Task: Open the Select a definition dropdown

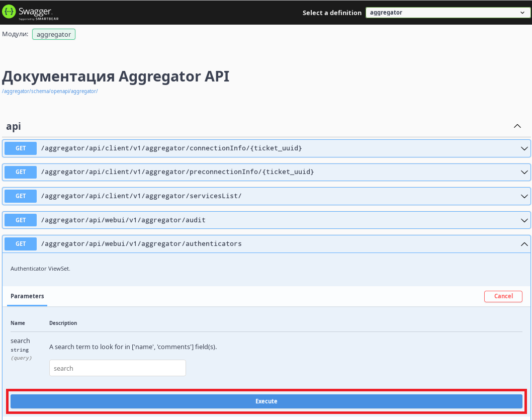Action: [447, 13]
